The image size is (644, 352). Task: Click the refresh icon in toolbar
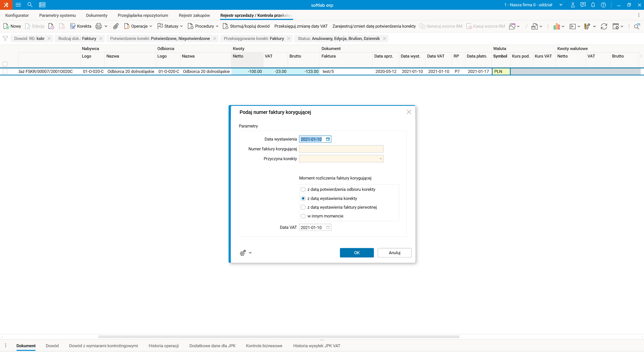click(604, 26)
